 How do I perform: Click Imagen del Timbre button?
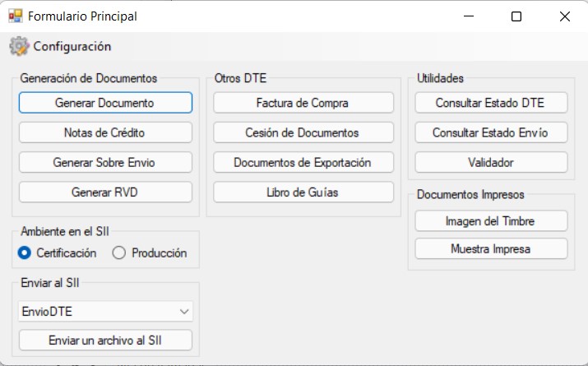pyautogui.click(x=491, y=221)
